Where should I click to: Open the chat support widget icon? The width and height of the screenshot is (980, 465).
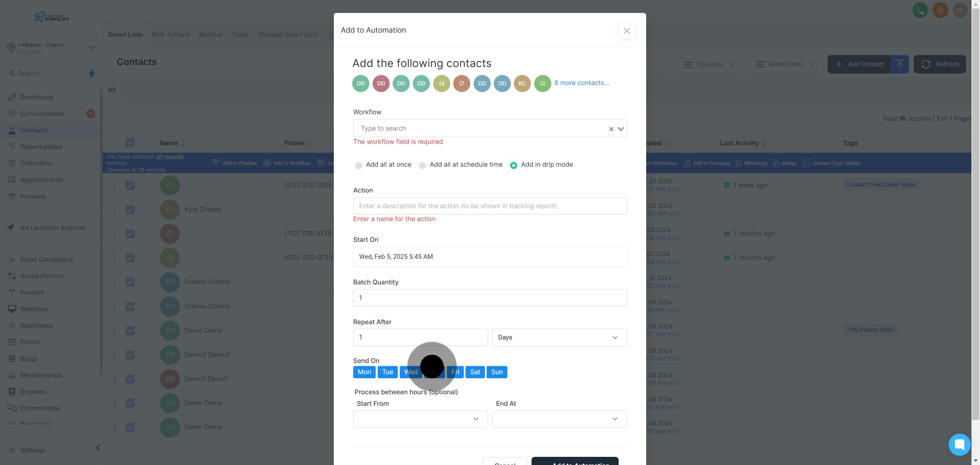[959, 444]
